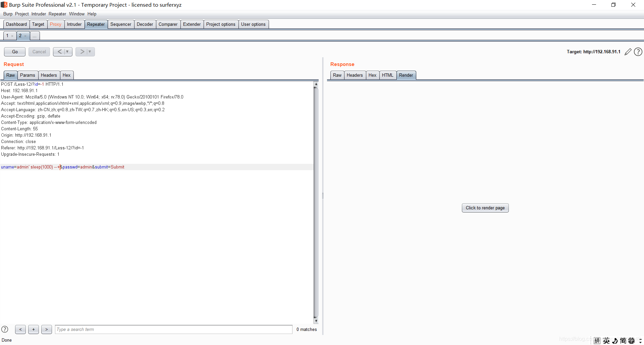
Task: Close Repeater tab 1
Action: (x=12, y=36)
